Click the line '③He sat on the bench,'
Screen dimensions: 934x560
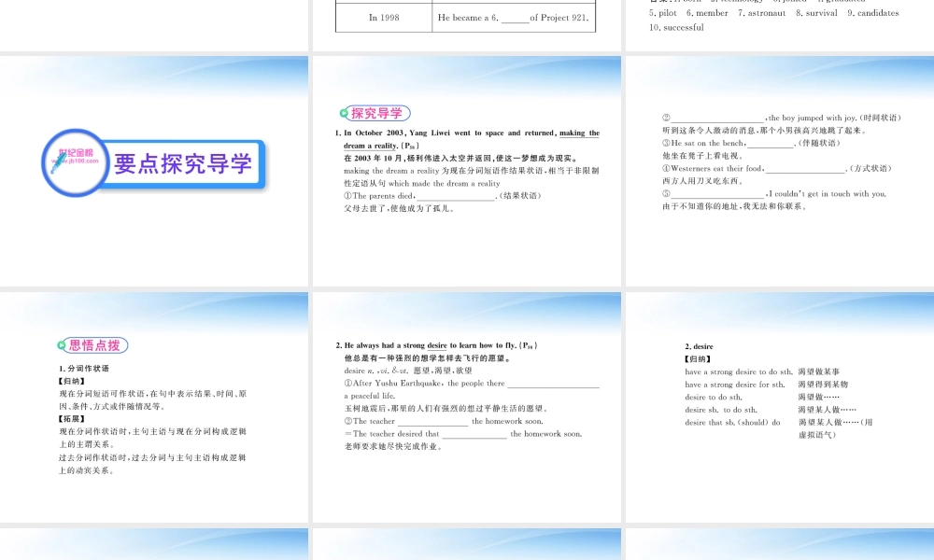(x=751, y=143)
